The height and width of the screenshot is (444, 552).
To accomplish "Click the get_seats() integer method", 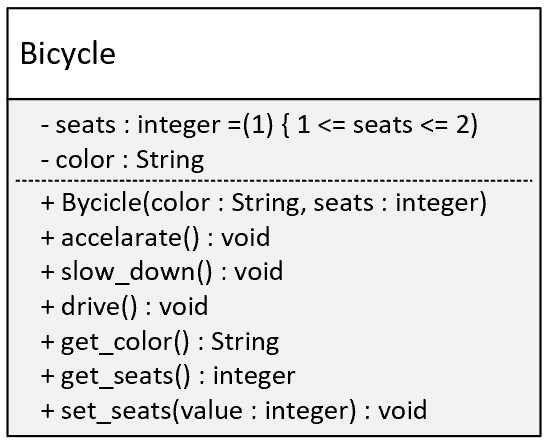I will pyautogui.click(x=168, y=376).
